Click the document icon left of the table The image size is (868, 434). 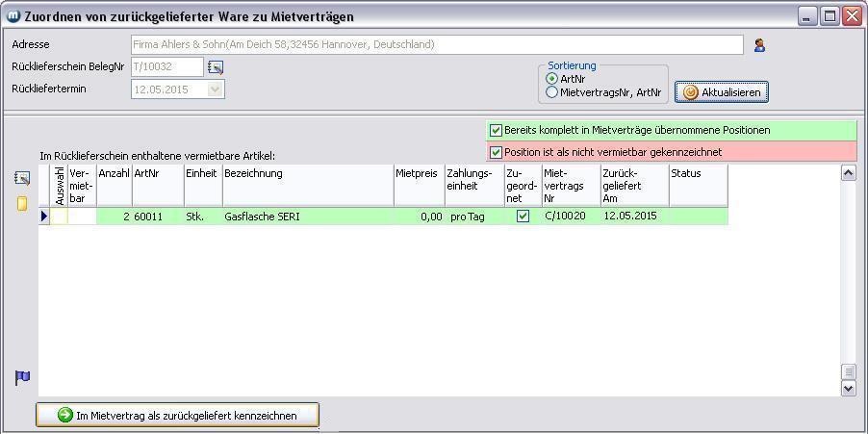click(x=22, y=178)
